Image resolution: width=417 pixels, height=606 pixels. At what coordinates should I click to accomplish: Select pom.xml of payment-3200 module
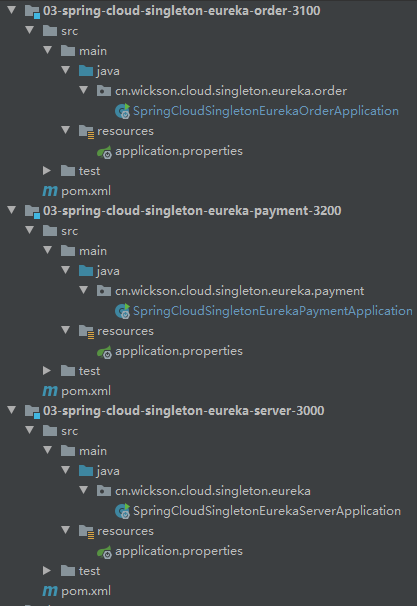[x=86, y=391]
